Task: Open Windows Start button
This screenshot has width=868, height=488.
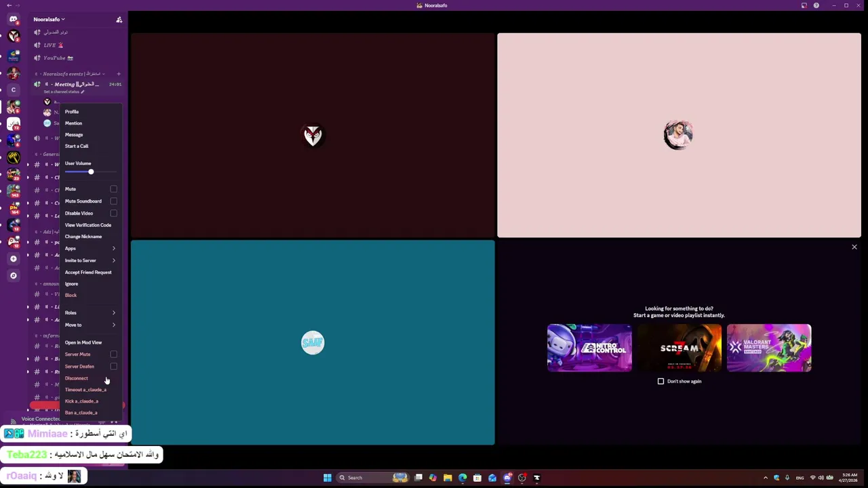Action: tap(328, 478)
